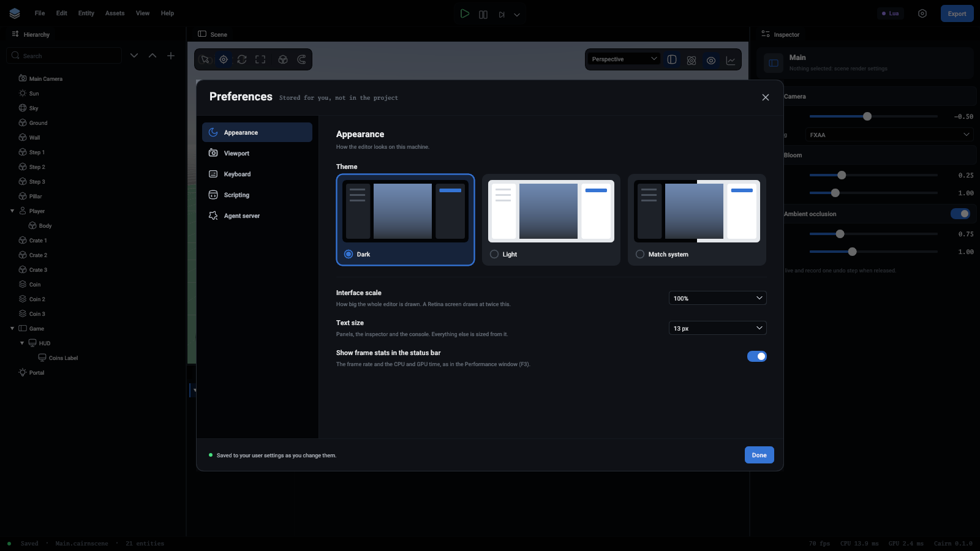Image resolution: width=980 pixels, height=551 pixels.
Task: Close the Preferences dialog
Action: (766, 97)
